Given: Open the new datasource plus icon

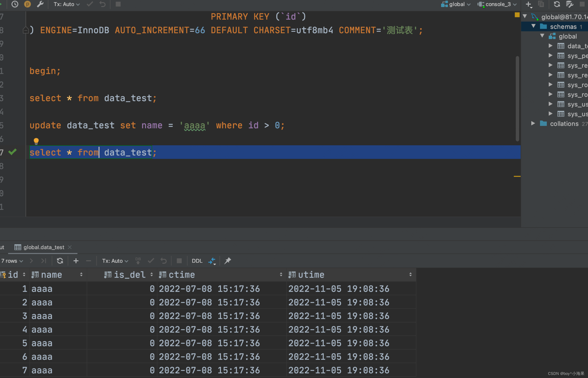Looking at the screenshot, I should 529,4.
